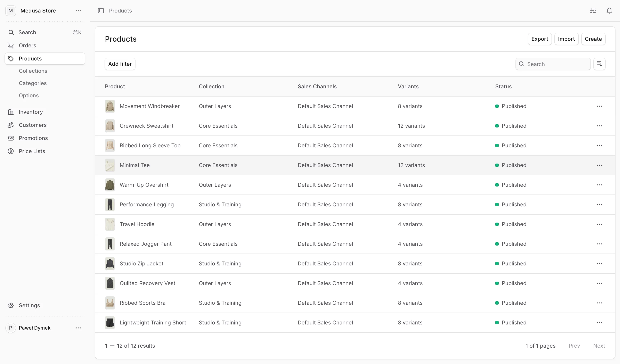Click the Export button

pos(540,39)
